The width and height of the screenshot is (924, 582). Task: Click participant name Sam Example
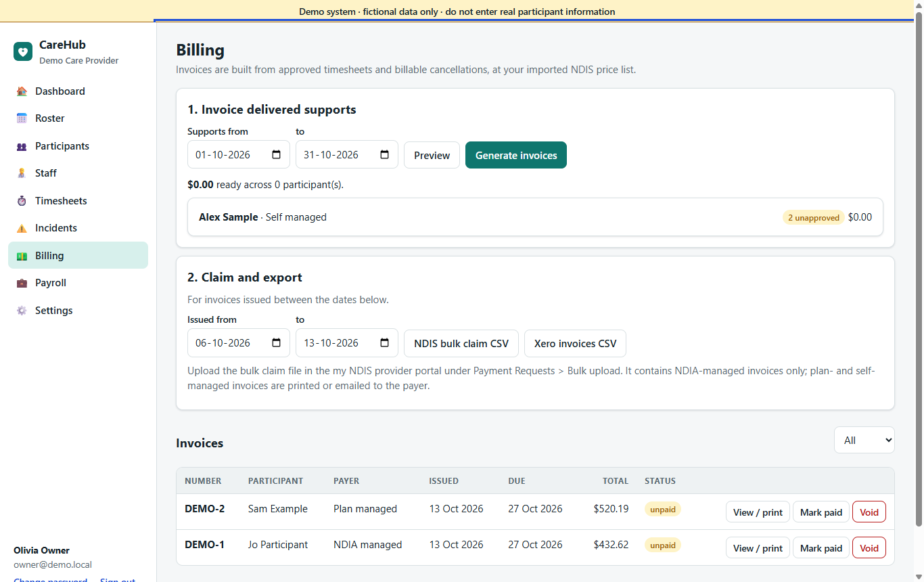coord(278,509)
